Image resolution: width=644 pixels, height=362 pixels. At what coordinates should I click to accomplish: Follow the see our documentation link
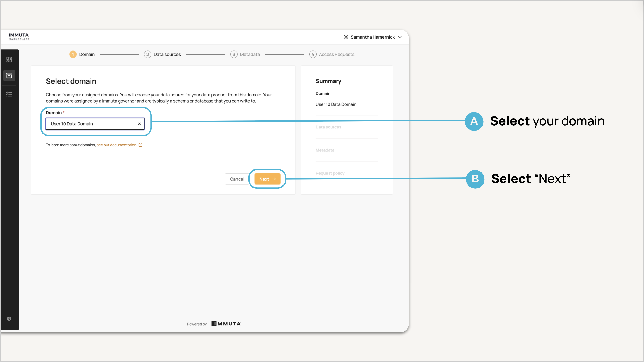click(116, 145)
